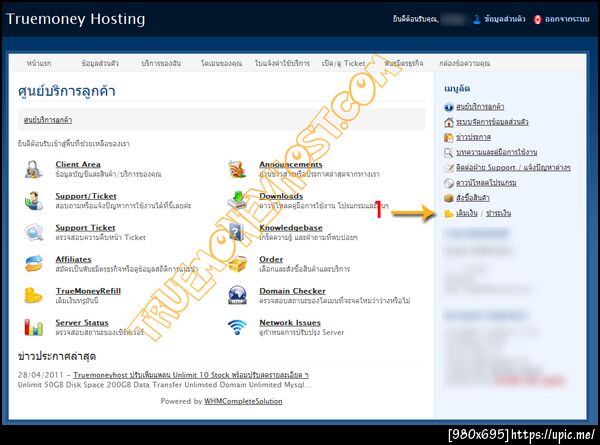
Task: Click the Network Issues wifi icon
Action: pos(237,327)
